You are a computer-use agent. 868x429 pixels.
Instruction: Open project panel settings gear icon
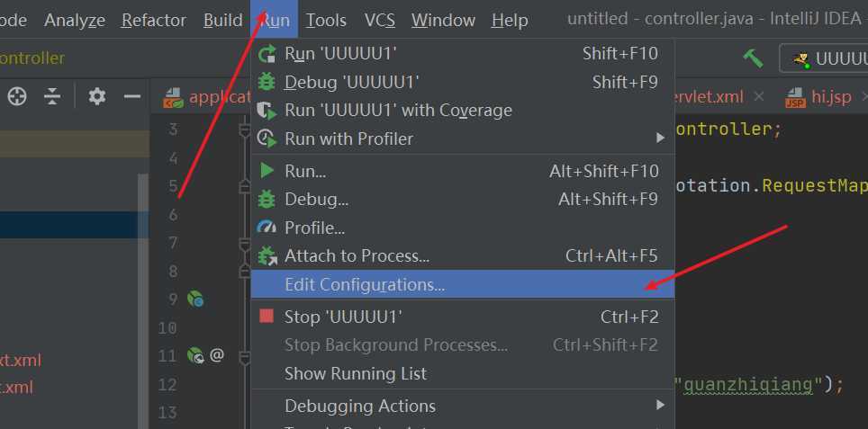(97, 97)
